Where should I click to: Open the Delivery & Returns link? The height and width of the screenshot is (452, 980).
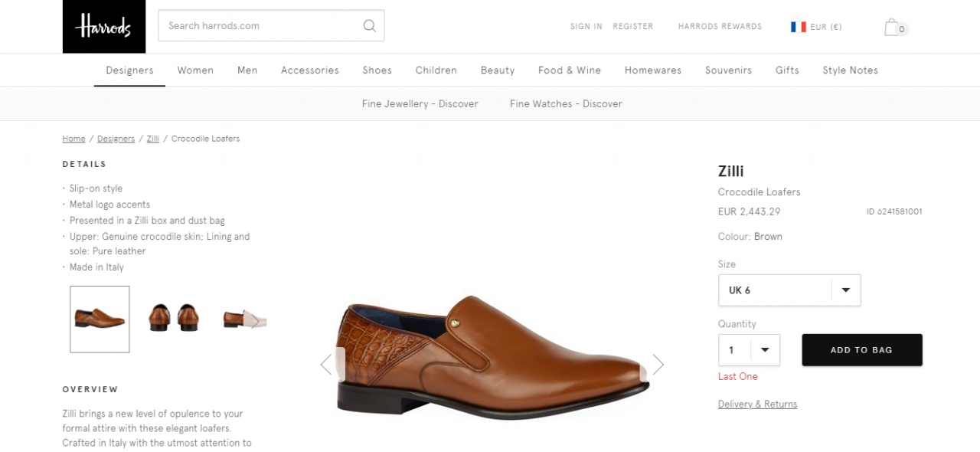tap(757, 405)
